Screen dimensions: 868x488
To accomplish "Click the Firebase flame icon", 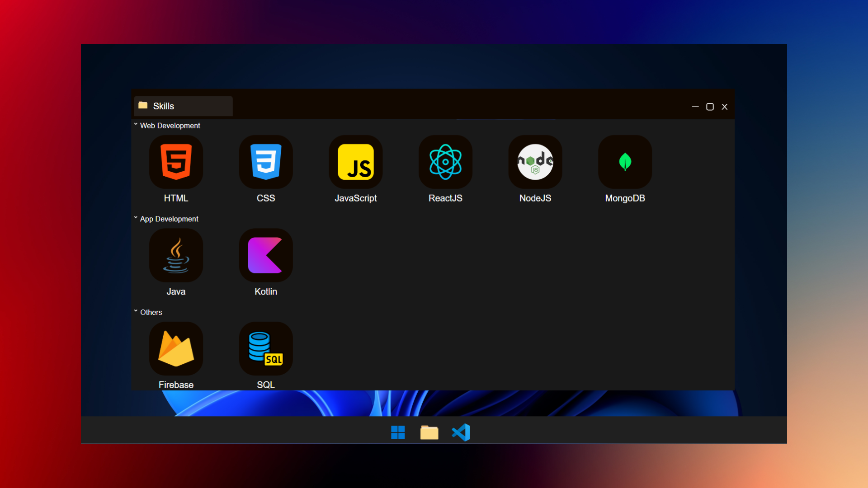I will pyautogui.click(x=176, y=348).
